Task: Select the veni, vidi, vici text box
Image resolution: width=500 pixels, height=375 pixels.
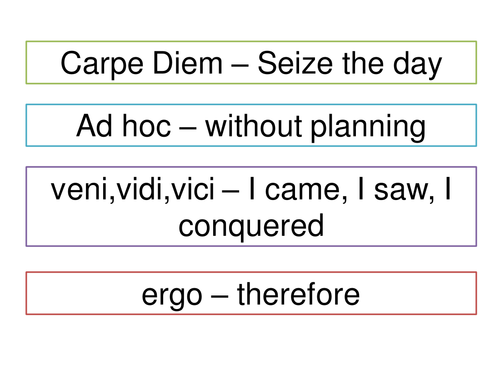Action: [x=251, y=207]
